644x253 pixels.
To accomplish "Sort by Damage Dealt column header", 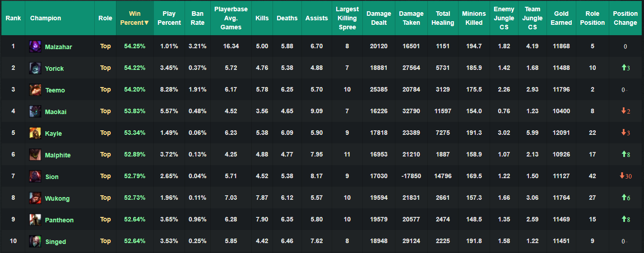I will [x=379, y=18].
